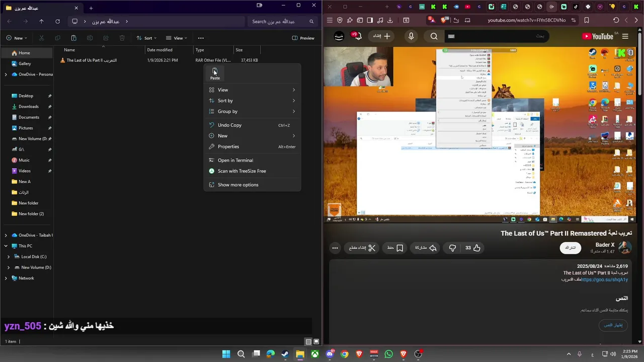Select the Last of Us Part II RAR file
644x362 pixels.
click(160, 60)
